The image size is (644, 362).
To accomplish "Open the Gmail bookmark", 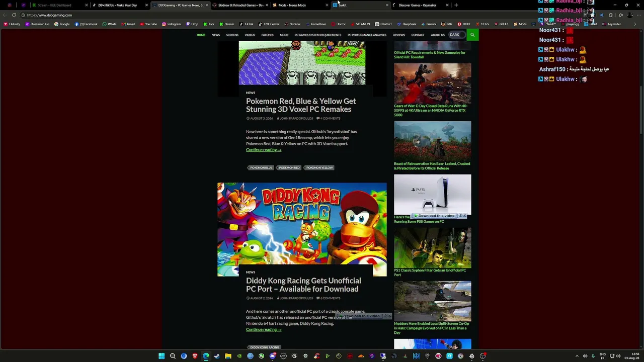I will 128,24.
